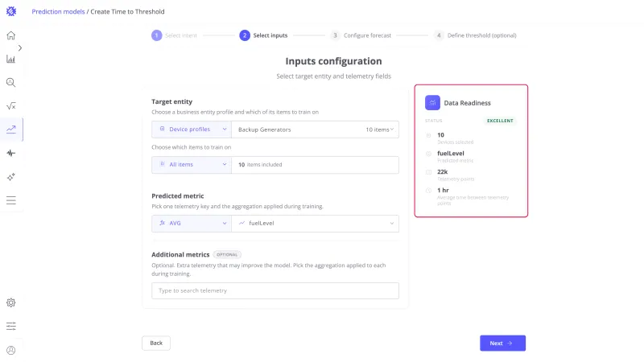Click the 10 items included field

(315, 165)
